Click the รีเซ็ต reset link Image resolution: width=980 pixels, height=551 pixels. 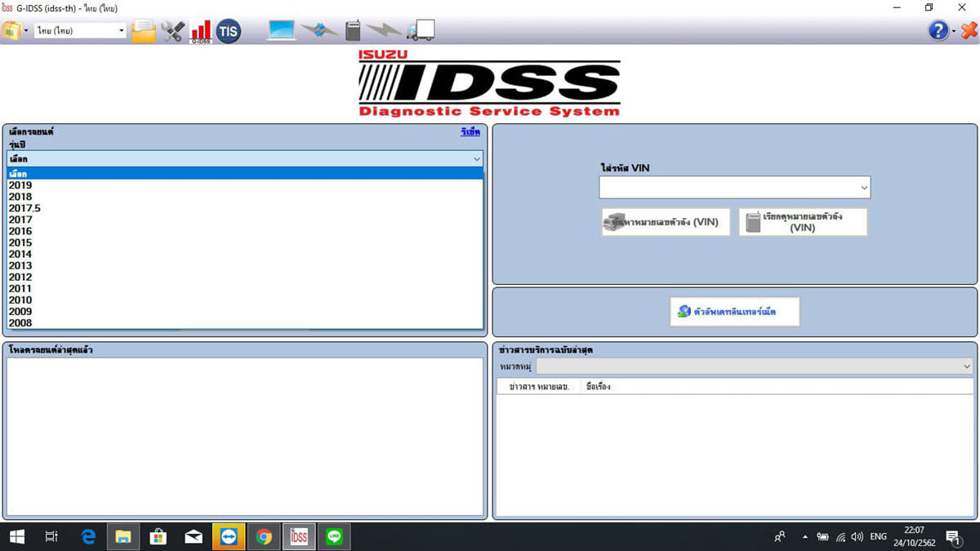(x=470, y=131)
